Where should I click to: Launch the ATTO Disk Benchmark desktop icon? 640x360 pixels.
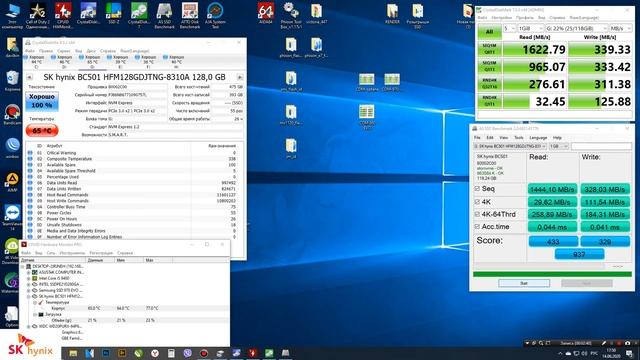(190, 15)
